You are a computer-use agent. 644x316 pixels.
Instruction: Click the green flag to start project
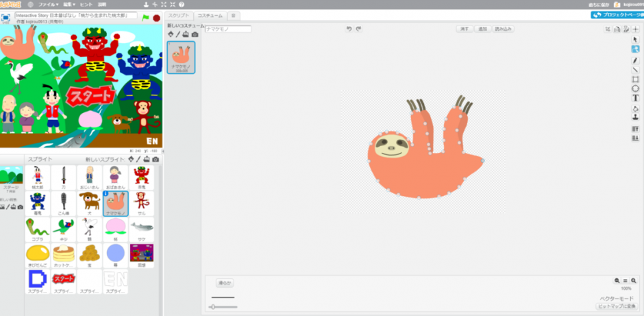[145, 18]
